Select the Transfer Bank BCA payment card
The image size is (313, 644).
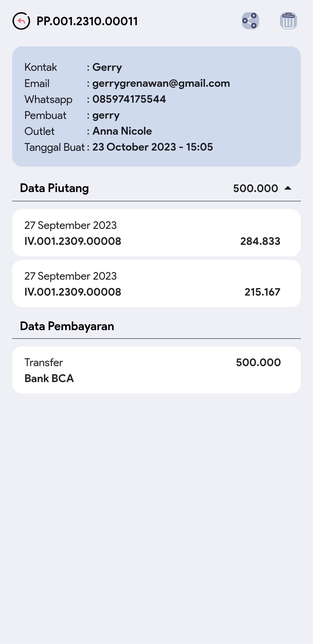[156, 370]
